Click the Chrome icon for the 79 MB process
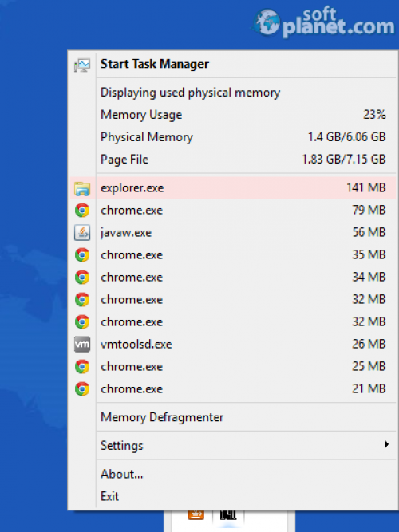 click(x=82, y=211)
